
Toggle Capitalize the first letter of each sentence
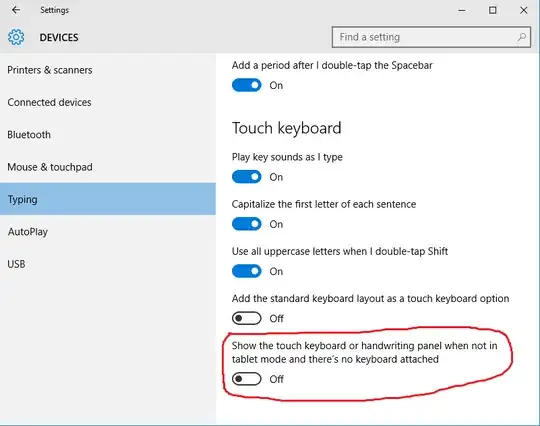click(x=247, y=224)
